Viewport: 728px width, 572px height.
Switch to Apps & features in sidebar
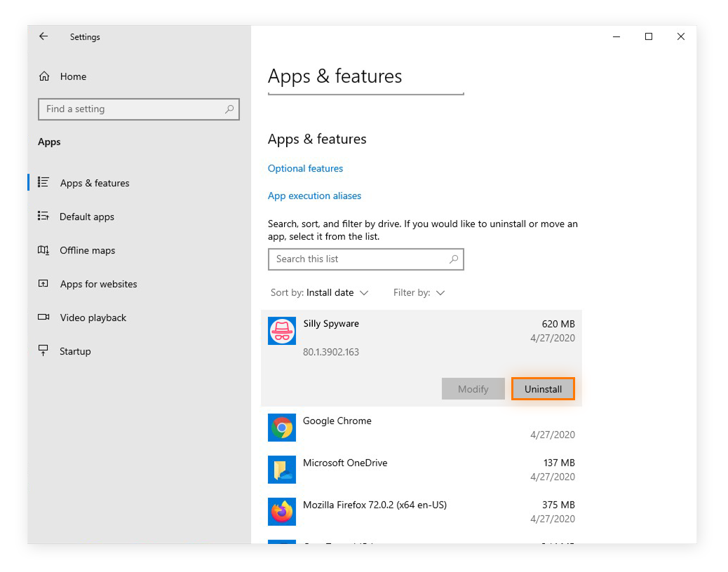tap(95, 183)
